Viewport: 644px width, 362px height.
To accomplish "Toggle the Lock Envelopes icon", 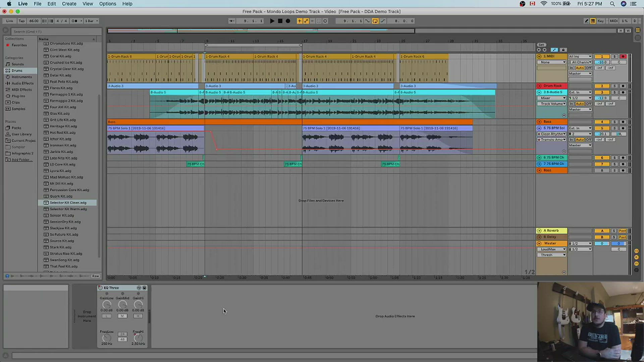I will pyautogui.click(x=563, y=50).
